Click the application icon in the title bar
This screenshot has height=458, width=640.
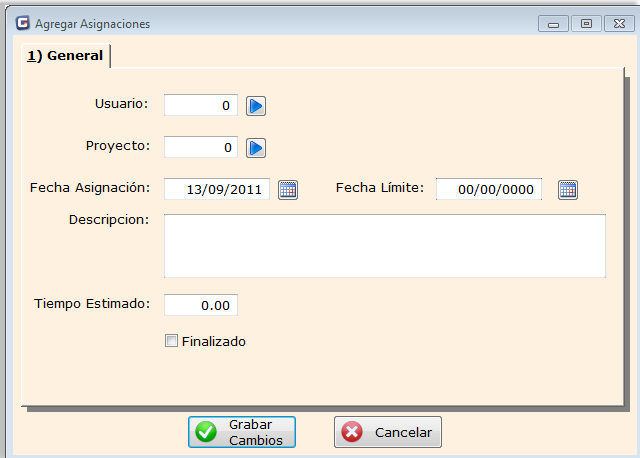(x=22, y=23)
